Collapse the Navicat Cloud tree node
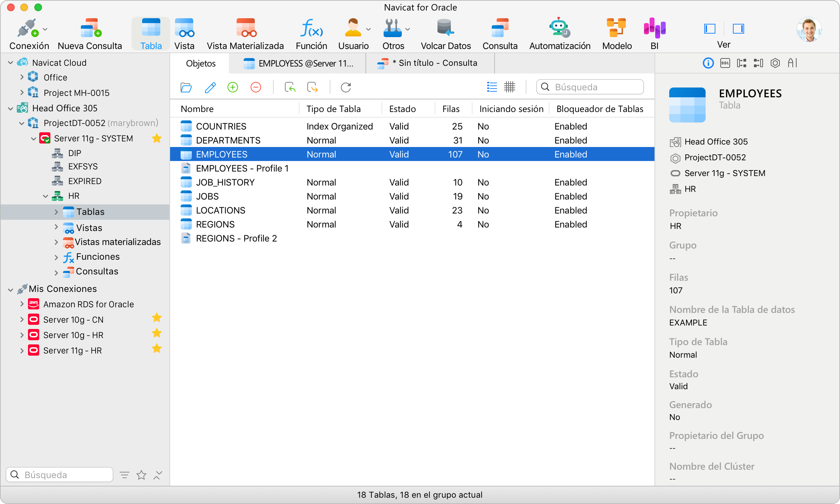840x504 pixels. (10, 63)
